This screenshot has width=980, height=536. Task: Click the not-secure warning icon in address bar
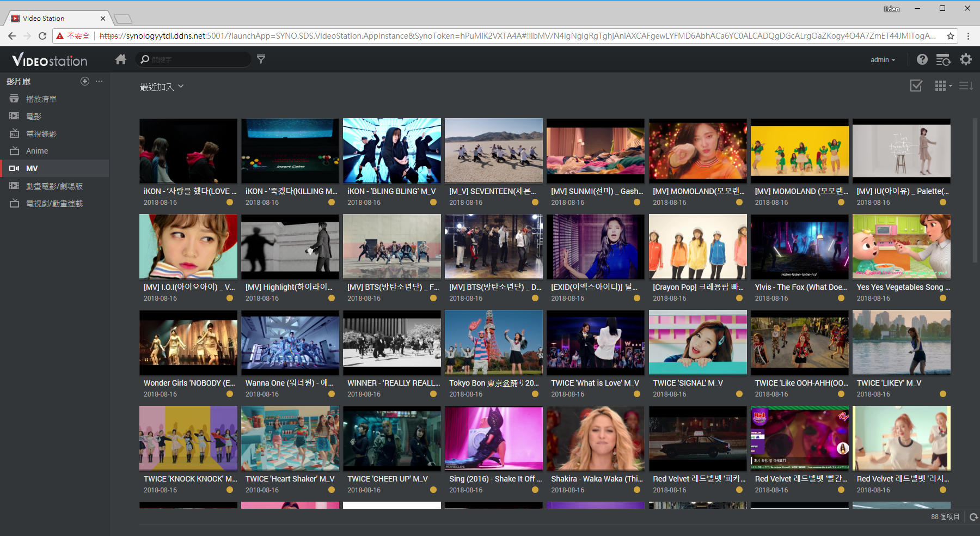click(60, 36)
